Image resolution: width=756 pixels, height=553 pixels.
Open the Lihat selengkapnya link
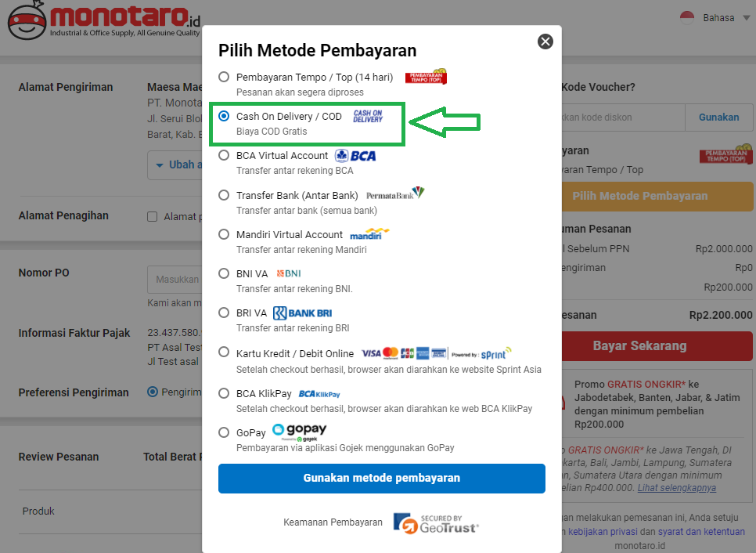point(676,488)
